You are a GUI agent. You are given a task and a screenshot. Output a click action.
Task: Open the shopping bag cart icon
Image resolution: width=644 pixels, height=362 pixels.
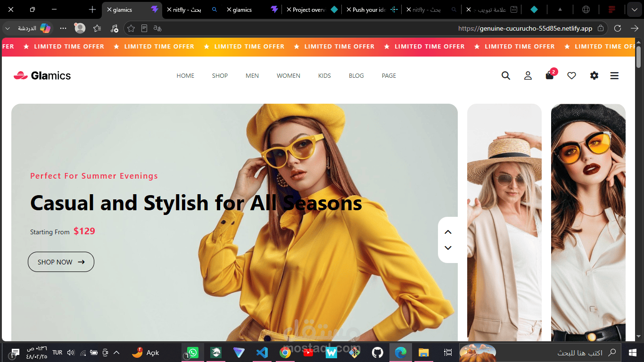pyautogui.click(x=550, y=75)
